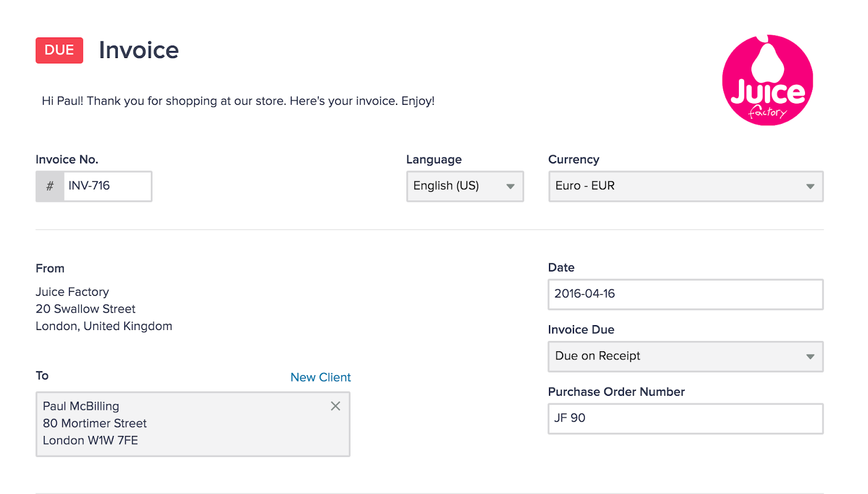
Task: Click the arrow icon in Invoice Due selector
Action: (x=810, y=357)
